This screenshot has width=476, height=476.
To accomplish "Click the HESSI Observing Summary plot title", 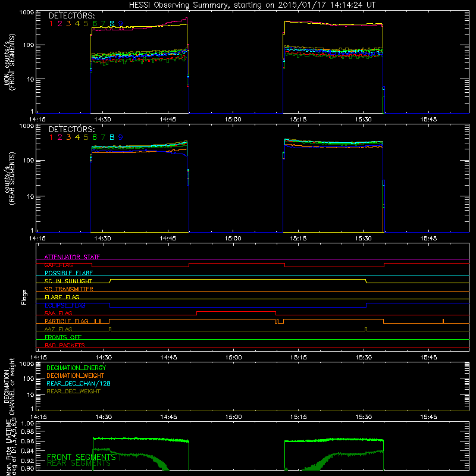I will [252, 5].
